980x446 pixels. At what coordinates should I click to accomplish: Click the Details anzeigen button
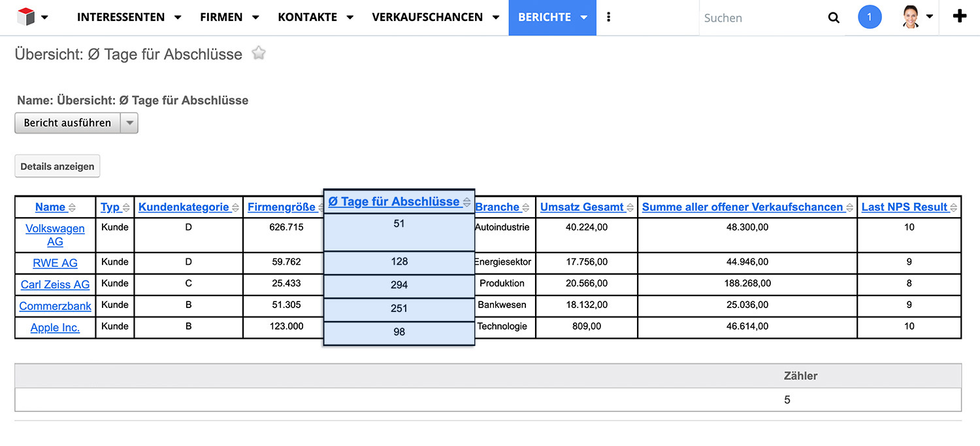(57, 167)
